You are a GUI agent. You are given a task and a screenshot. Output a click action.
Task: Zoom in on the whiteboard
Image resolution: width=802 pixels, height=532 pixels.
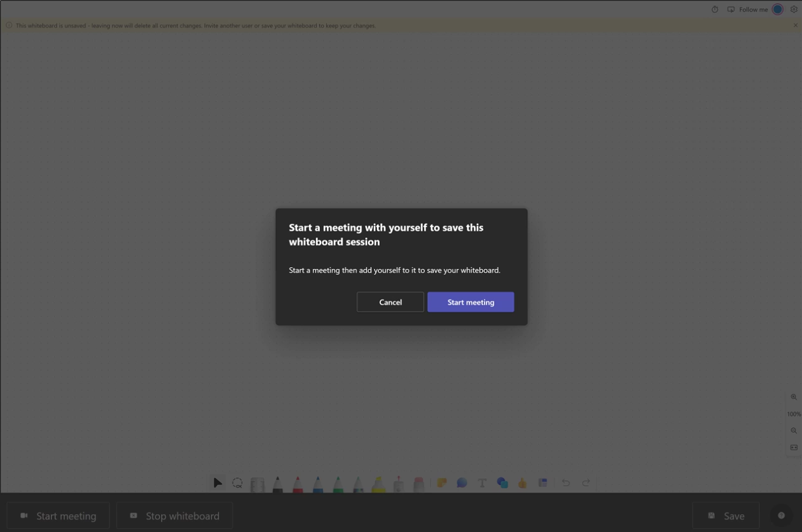click(x=794, y=397)
